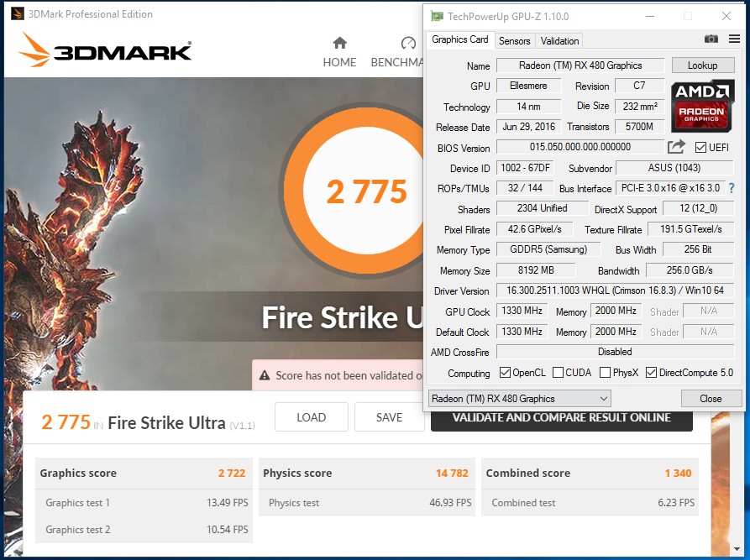Click the Graphics test 2 10.54 FPS row

[x=144, y=530]
